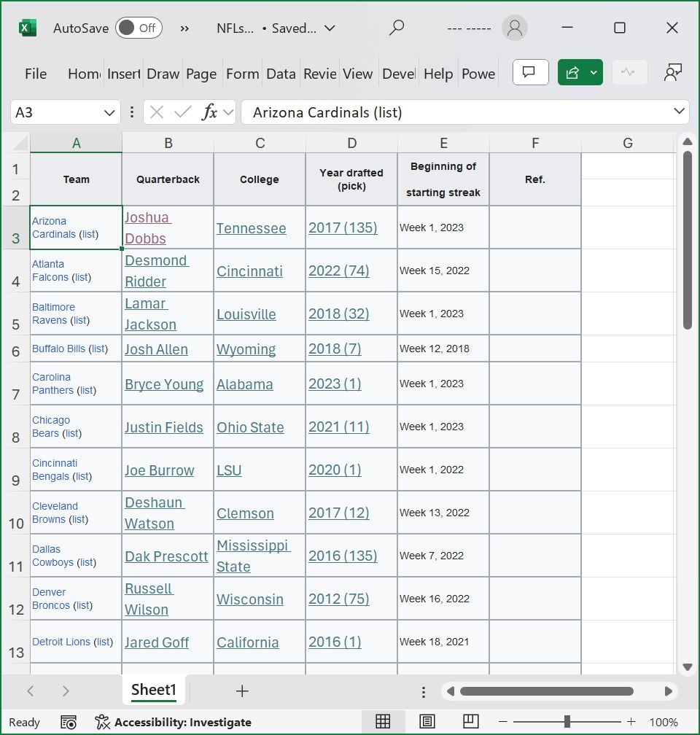Switch to Page Layout view icon

pyautogui.click(x=427, y=722)
